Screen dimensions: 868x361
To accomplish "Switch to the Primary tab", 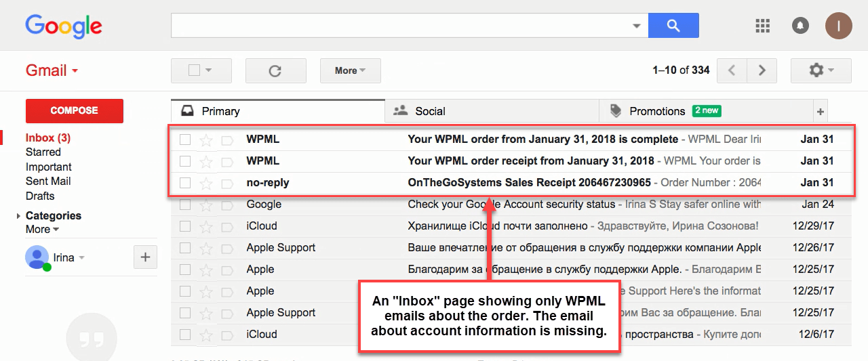I will click(278, 111).
